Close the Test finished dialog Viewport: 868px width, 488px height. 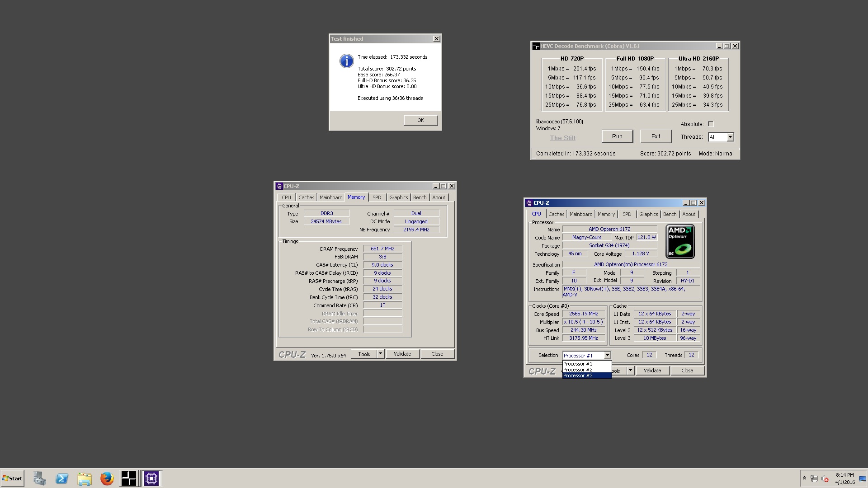pyautogui.click(x=436, y=39)
